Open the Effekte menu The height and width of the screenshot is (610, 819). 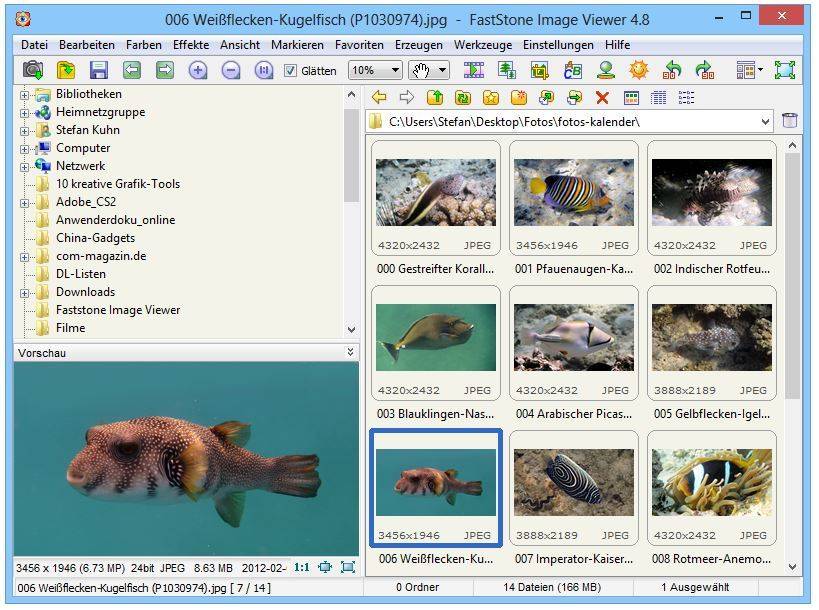(x=190, y=45)
